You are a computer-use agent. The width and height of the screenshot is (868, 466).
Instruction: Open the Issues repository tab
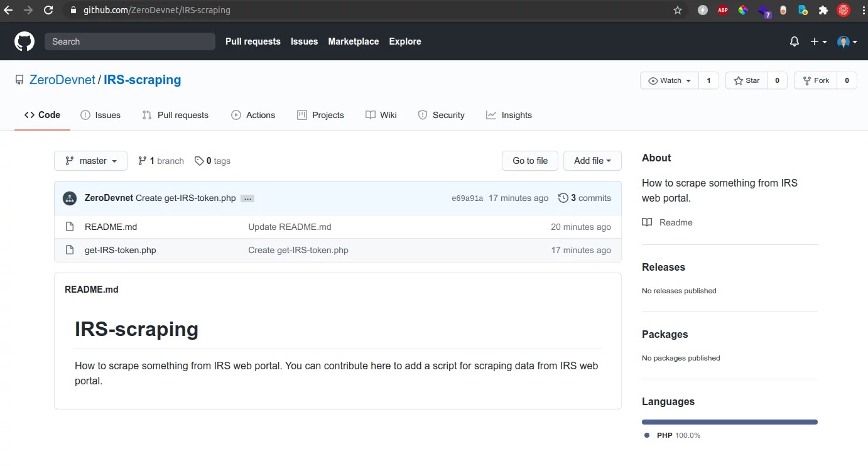coord(100,115)
